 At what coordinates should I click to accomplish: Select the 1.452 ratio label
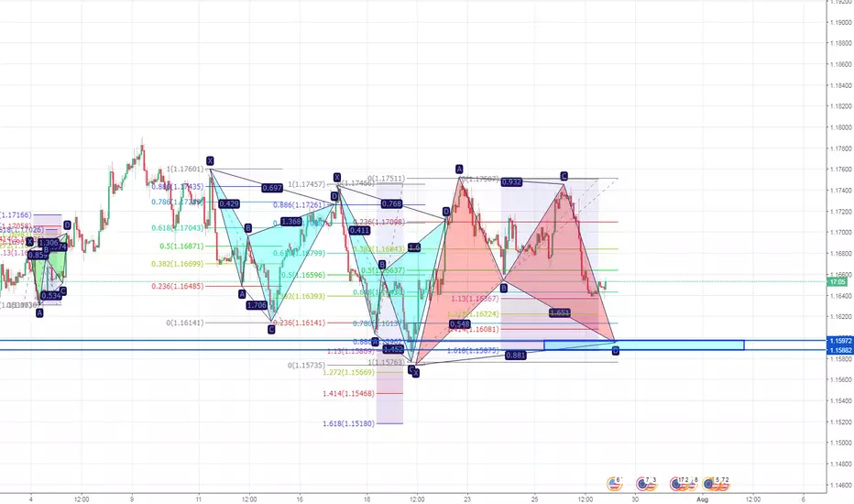tap(393, 349)
